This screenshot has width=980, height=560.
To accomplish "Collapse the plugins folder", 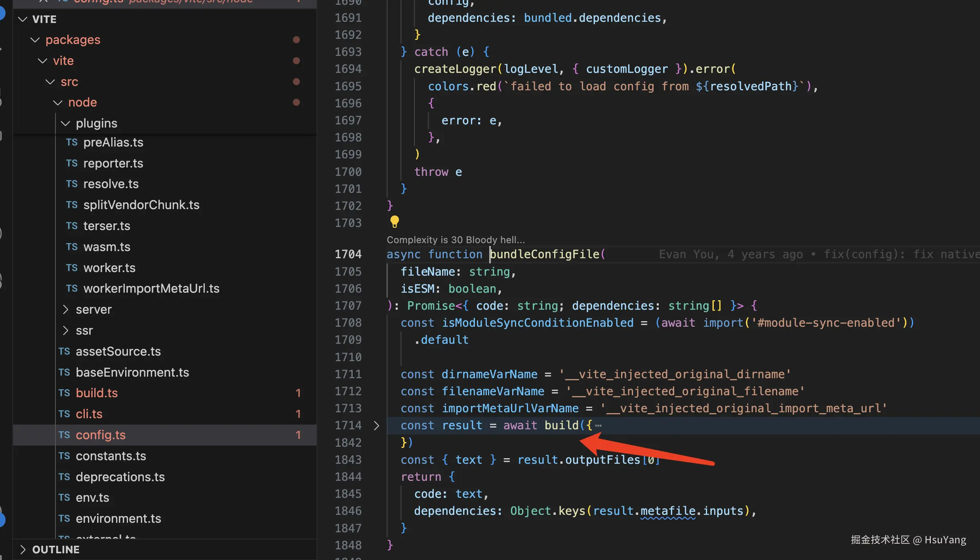I will [x=66, y=123].
